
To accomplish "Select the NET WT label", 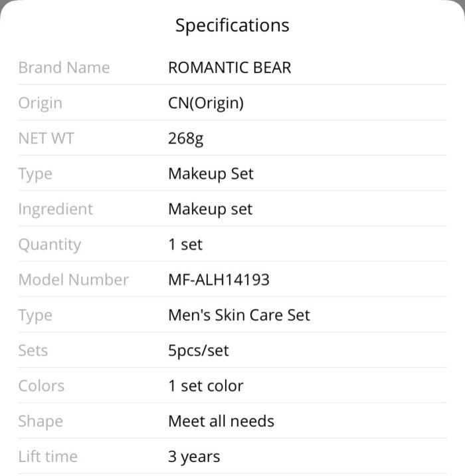I will coord(46,138).
